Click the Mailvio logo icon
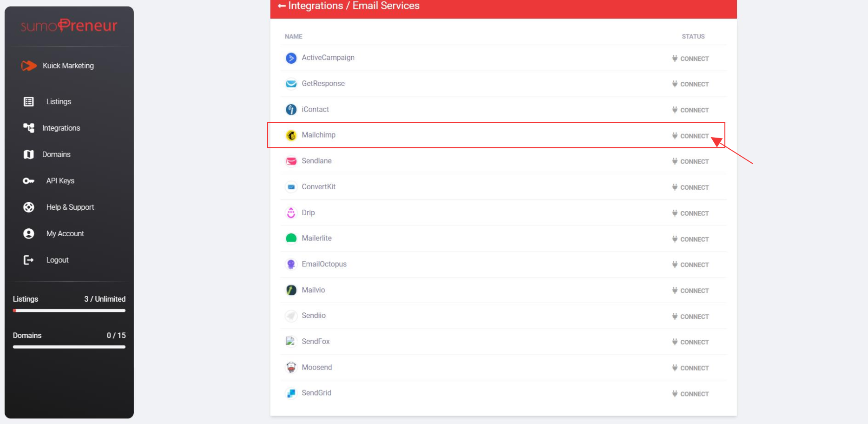 coord(291,290)
